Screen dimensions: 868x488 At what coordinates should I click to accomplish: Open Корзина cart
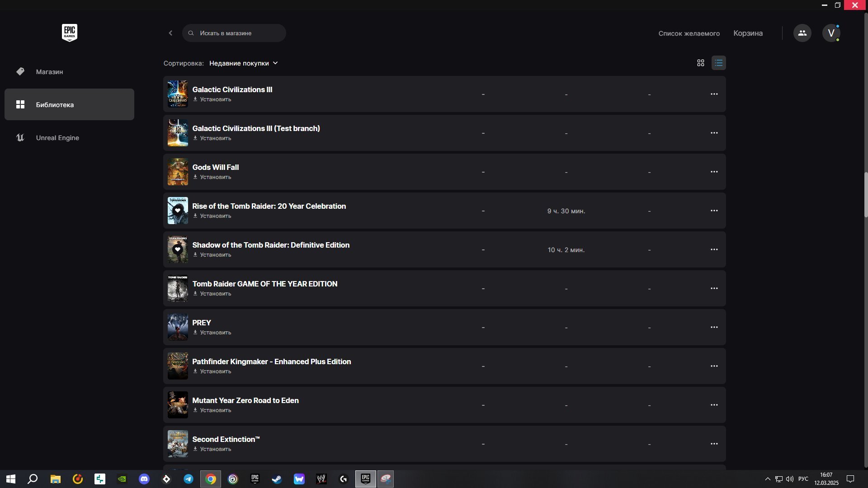click(x=748, y=33)
